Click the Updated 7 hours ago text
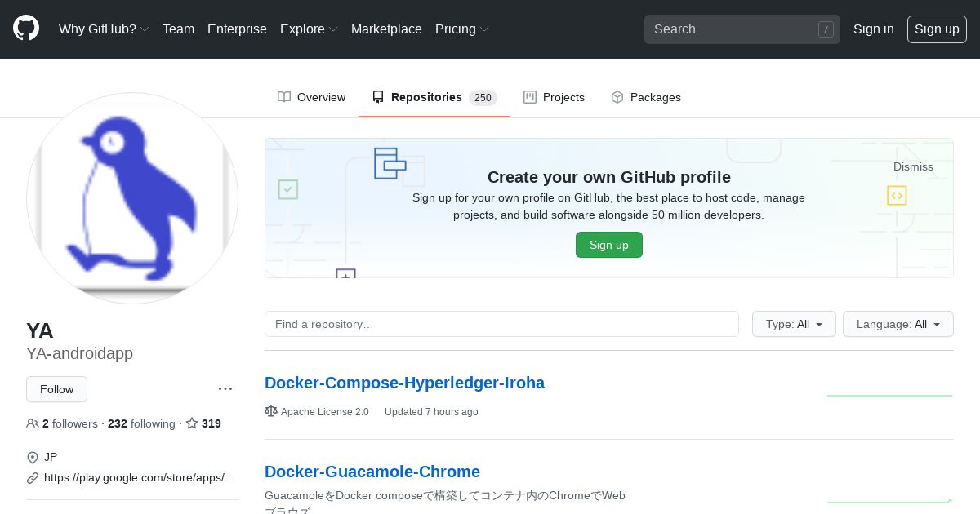 pos(431,412)
